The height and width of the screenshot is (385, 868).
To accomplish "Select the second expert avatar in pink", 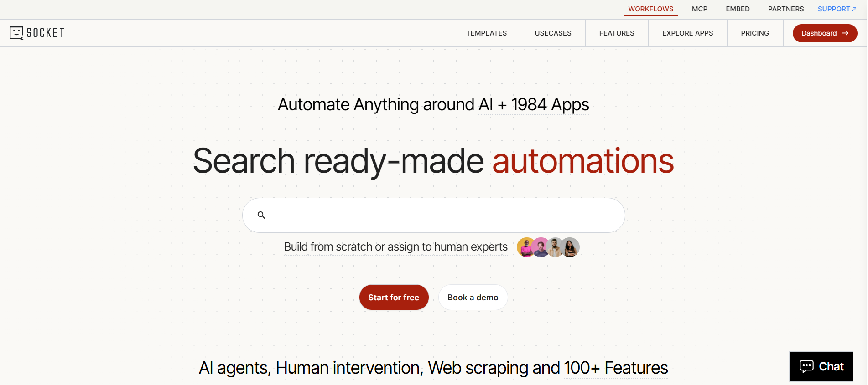I will point(541,247).
